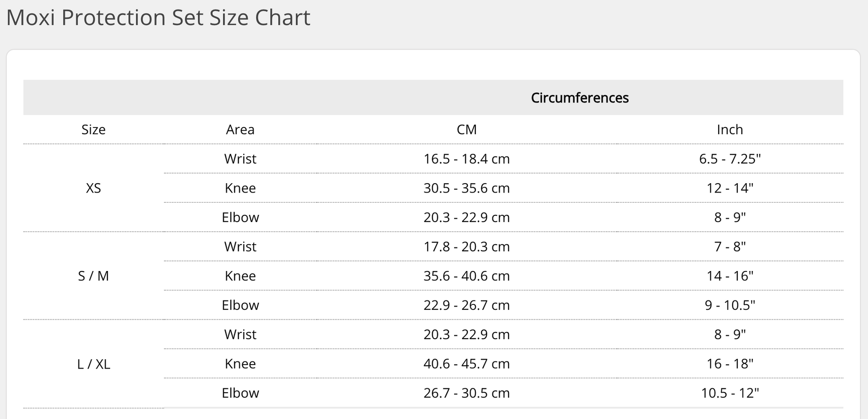This screenshot has height=419, width=868.
Task: Click the Inch column header
Action: click(730, 130)
